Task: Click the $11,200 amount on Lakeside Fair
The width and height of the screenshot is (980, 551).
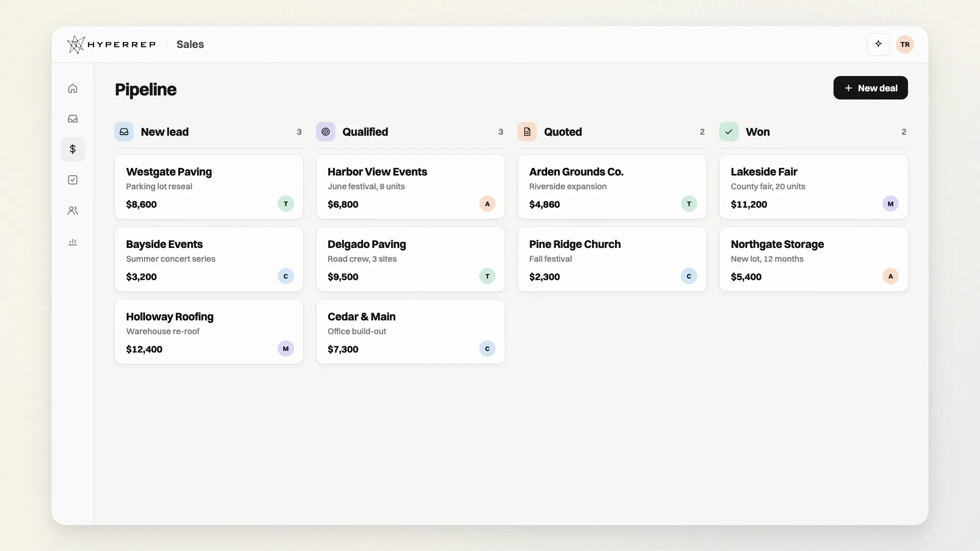Action: (749, 205)
